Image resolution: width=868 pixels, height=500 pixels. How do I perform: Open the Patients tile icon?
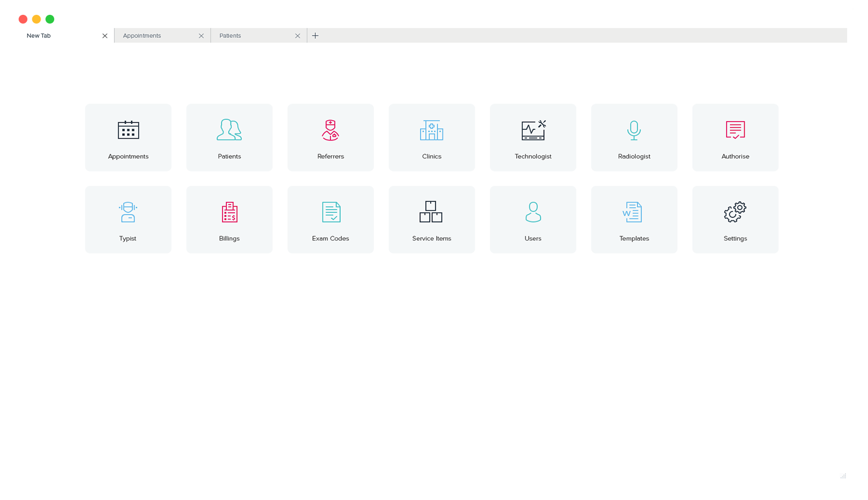[x=229, y=130]
